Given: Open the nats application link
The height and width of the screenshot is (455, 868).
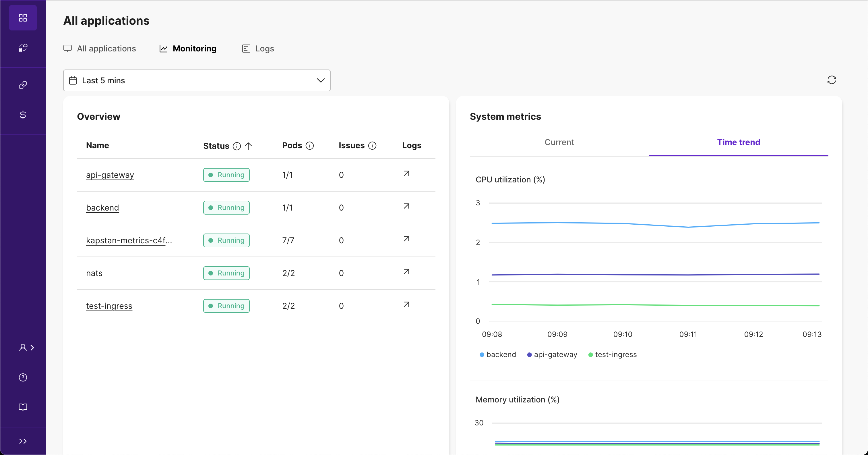Looking at the screenshot, I should coord(94,273).
